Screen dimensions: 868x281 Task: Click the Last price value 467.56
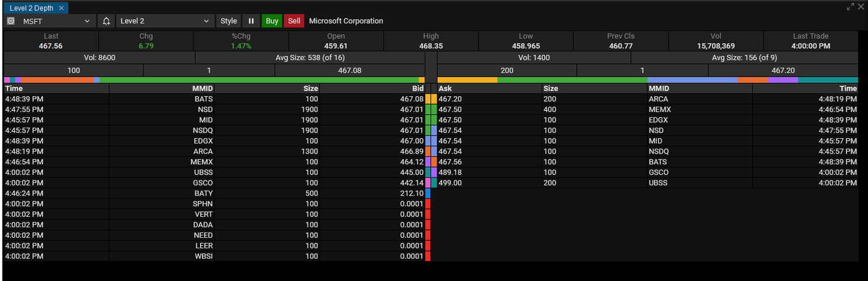point(50,46)
